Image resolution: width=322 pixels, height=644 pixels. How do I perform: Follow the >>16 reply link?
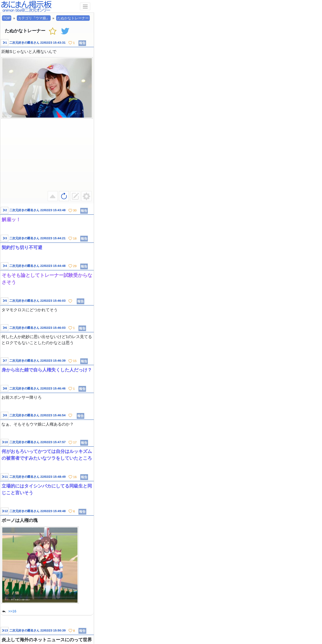click(12, 611)
